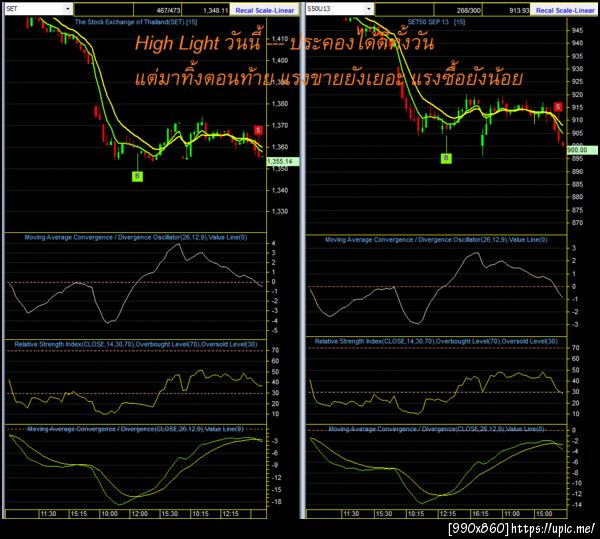This screenshot has width=600, height=539.
Task: Click S50U13 MACD Oscillator(26,12,9) panel title
Action: (x=436, y=240)
